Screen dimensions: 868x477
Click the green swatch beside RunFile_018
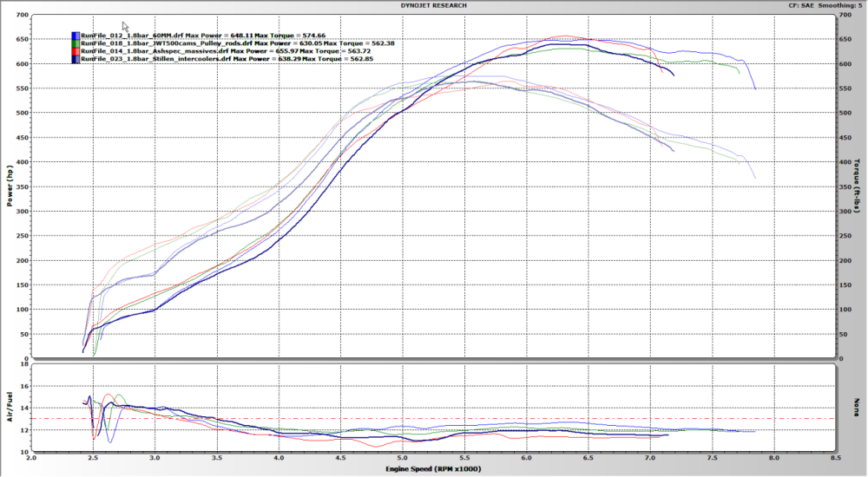click(76, 43)
